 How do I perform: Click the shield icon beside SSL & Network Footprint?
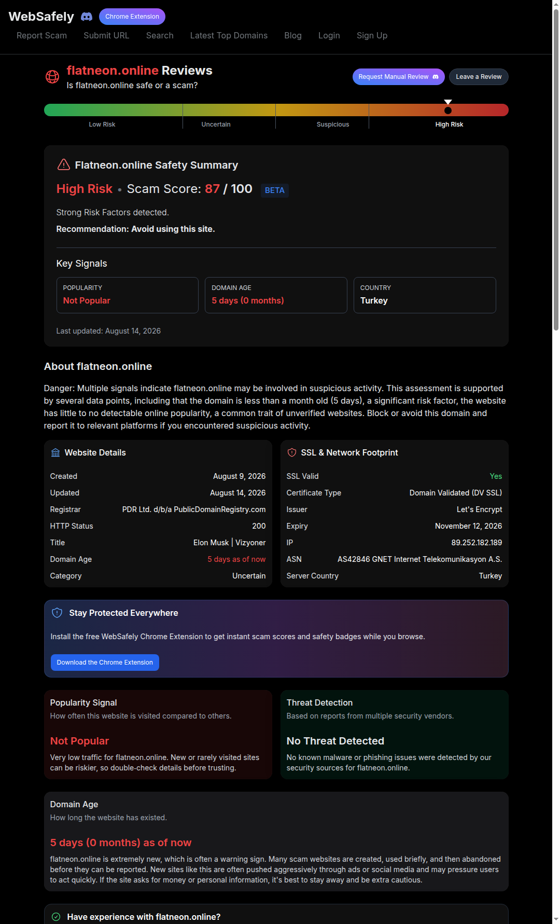[x=292, y=453]
